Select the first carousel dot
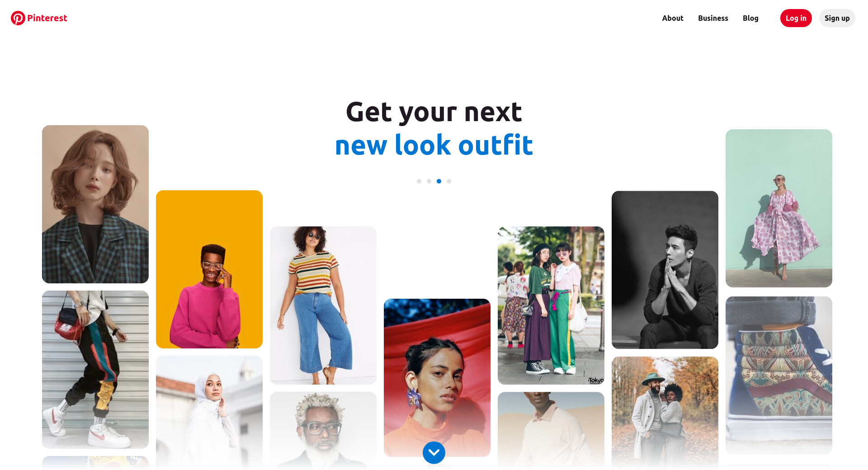Viewport: 868px width, 470px height. pyautogui.click(x=419, y=181)
